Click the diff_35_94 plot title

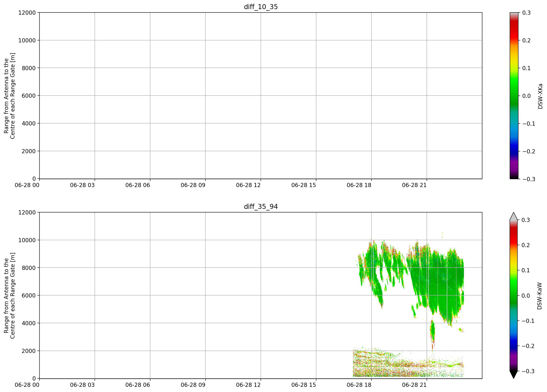click(x=261, y=207)
